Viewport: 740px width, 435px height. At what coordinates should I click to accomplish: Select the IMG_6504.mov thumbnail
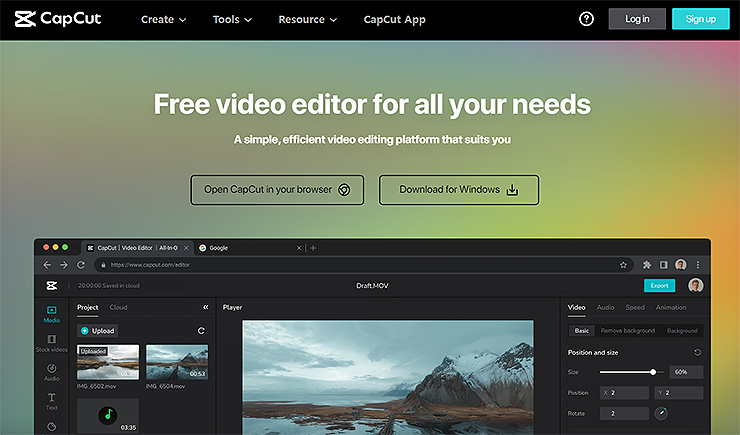click(177, 362)
